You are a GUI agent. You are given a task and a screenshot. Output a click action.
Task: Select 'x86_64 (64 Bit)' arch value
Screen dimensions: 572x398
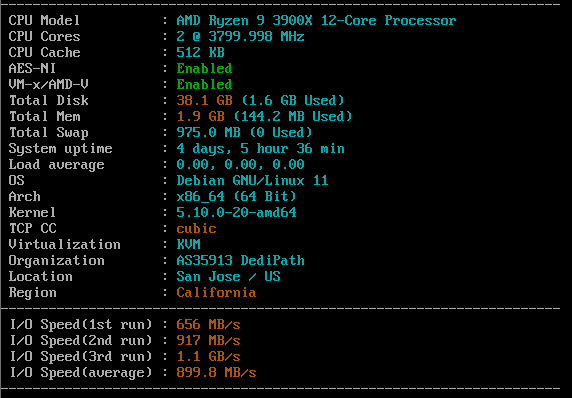(236, 197)
